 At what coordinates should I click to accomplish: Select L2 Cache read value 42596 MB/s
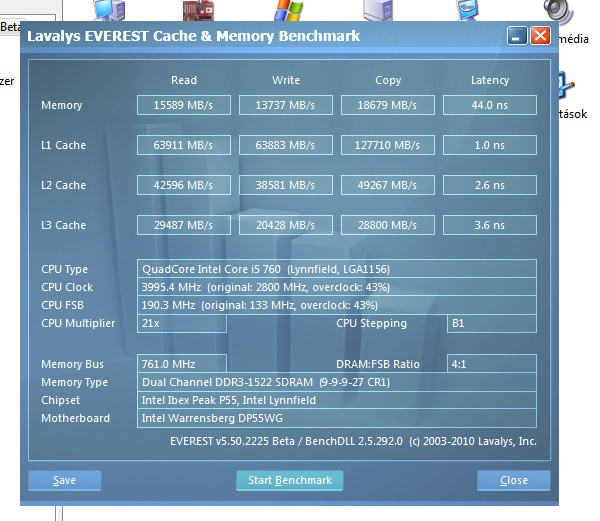[184, 185]
